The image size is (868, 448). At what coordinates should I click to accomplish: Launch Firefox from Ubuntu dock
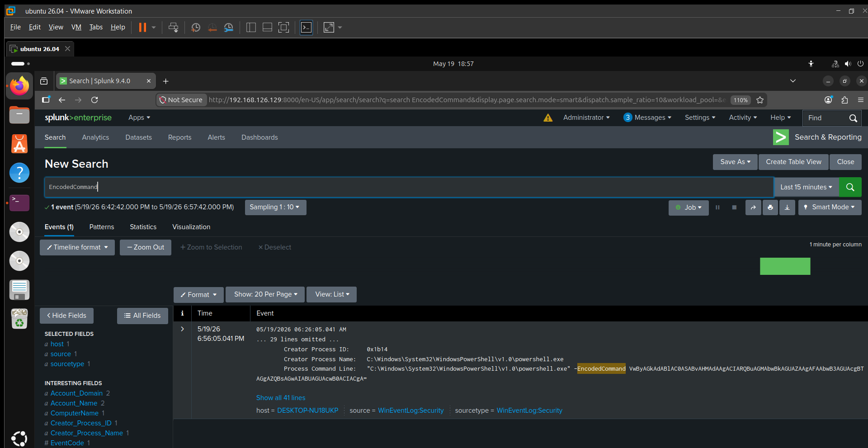[x=19, y=86]
